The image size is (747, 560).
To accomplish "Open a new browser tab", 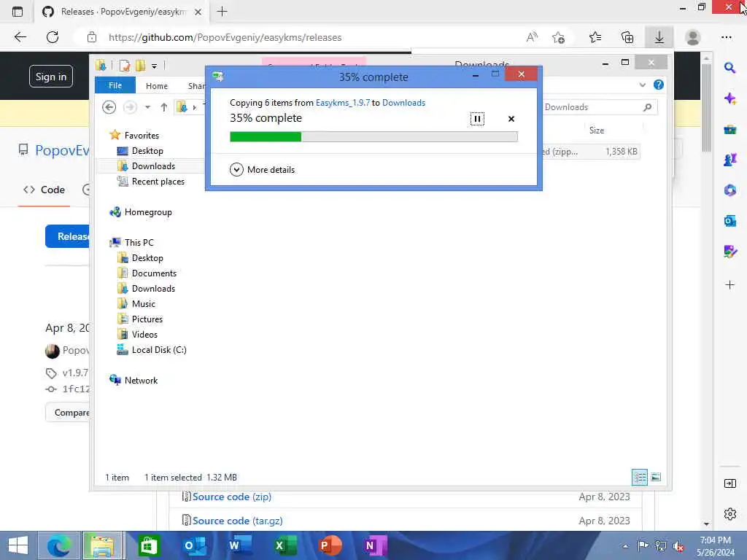I will coord(222,12).
